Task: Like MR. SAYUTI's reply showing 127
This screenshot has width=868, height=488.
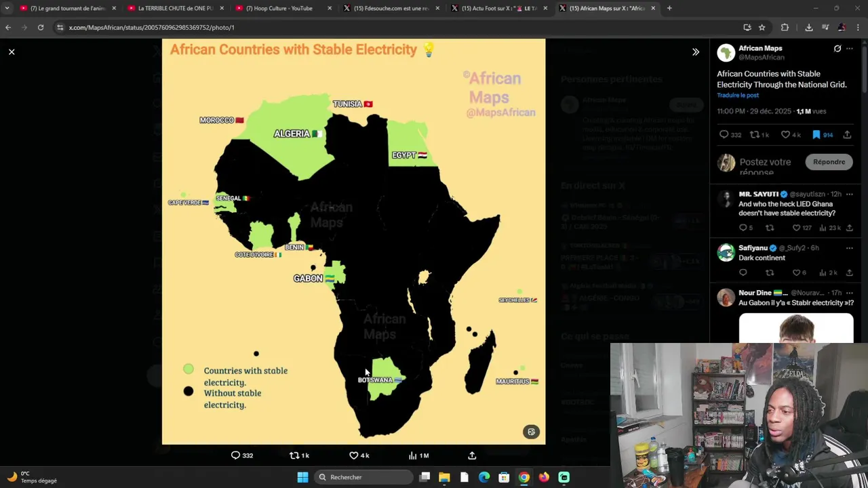Action: (797, 228)
